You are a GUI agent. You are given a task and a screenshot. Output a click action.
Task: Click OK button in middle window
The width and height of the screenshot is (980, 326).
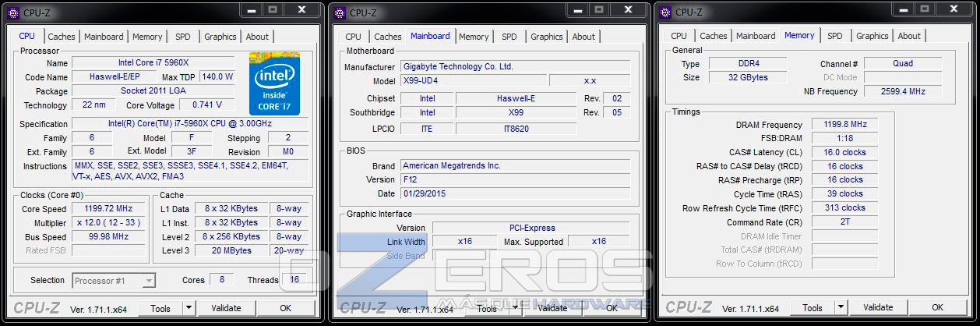pos(612,309)
